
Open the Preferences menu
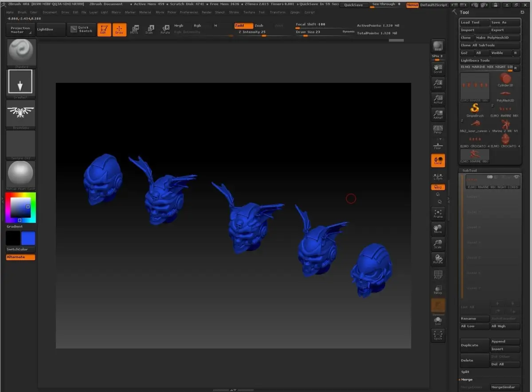(189, 12)
